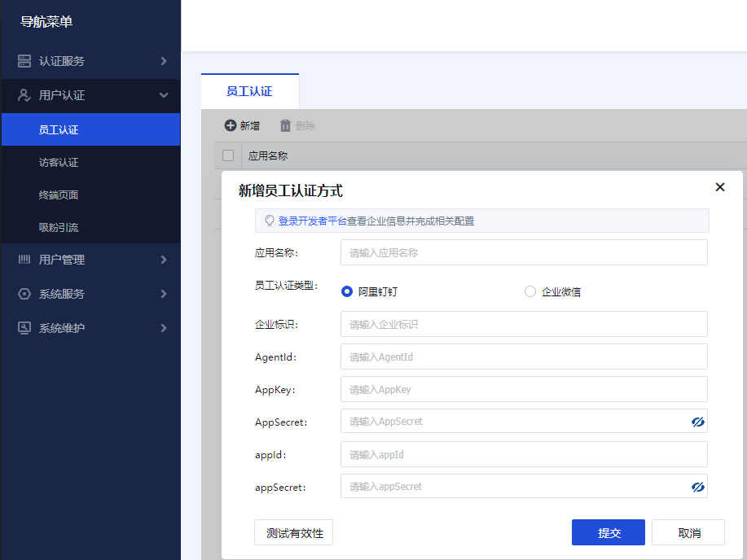Click the 登录开发者平台 link

pyautogui.click(x=312, y=221)
